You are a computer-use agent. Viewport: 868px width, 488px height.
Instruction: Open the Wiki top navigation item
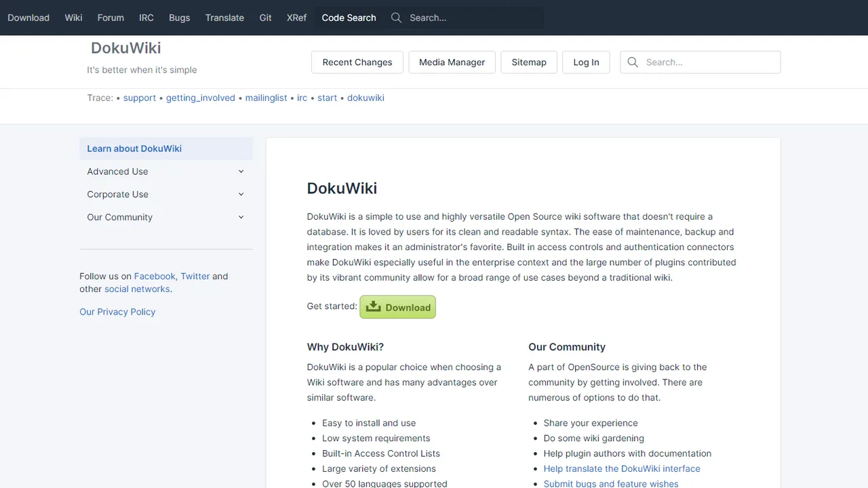click(73, 18)
